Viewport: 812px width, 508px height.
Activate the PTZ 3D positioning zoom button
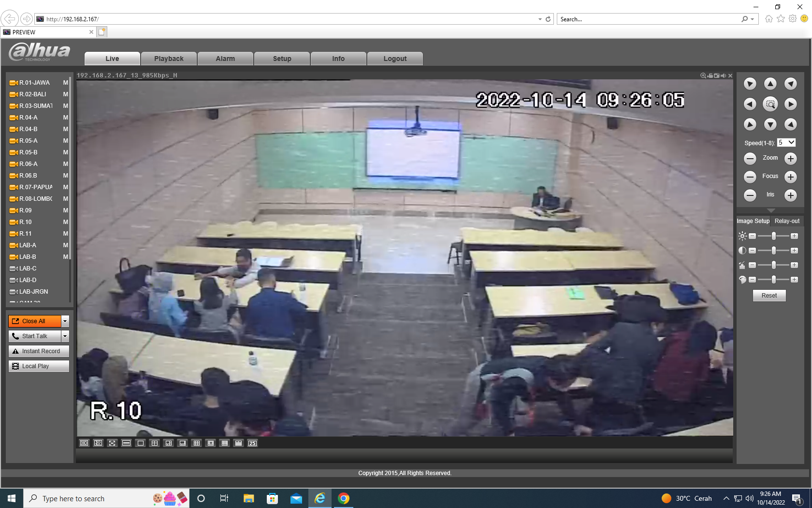(x=770, y=104)
